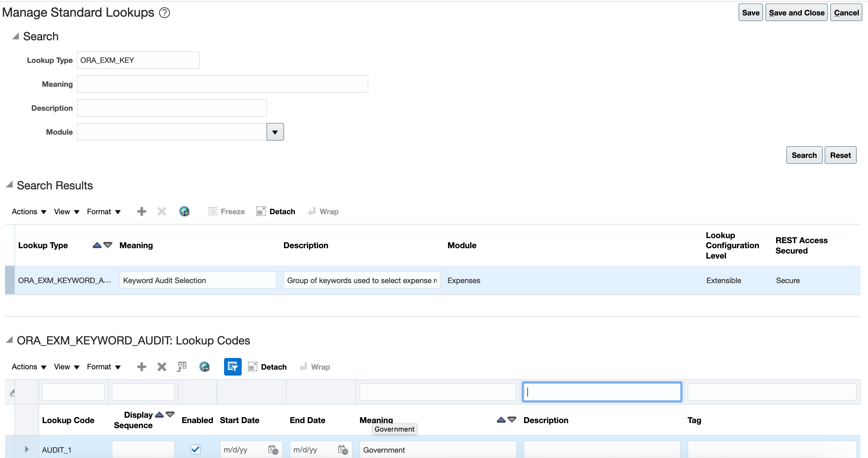
Task: Toggle Query By Example filter icon
Action: pos(233,366)
